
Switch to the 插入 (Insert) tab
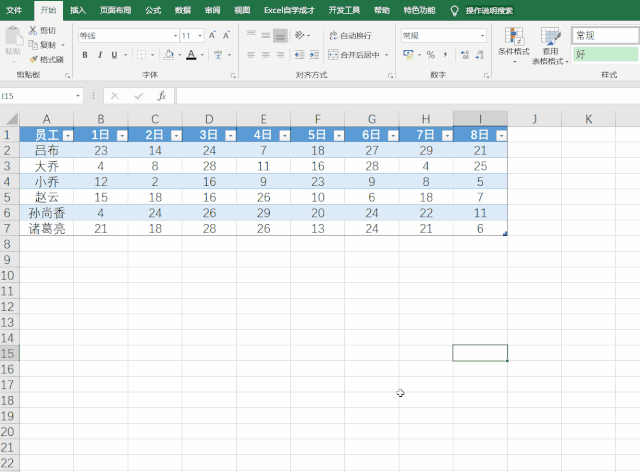(x=78, y=9)
